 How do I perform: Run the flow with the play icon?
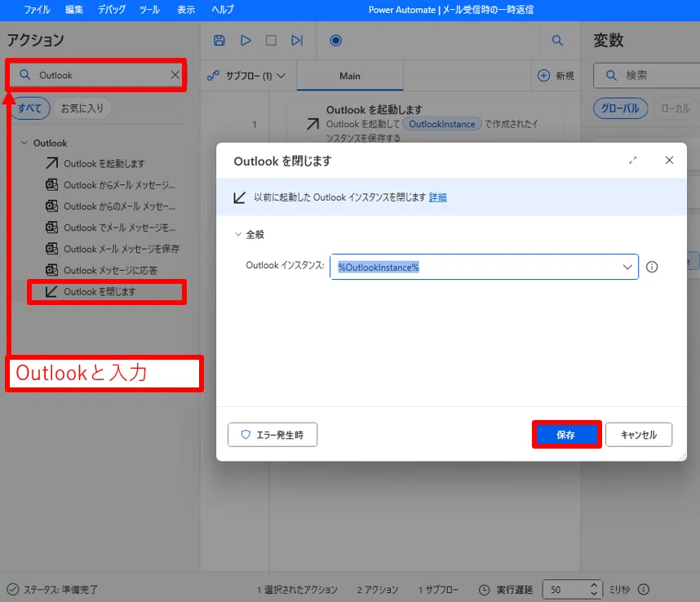pyautogui.click(x=246, y=41)
